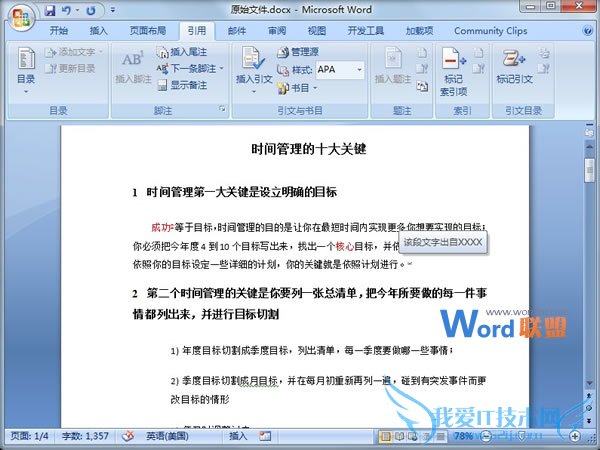Click the 字数: 1,357 word count
Screen dimensions: 600x450
(x=85, y=436)
